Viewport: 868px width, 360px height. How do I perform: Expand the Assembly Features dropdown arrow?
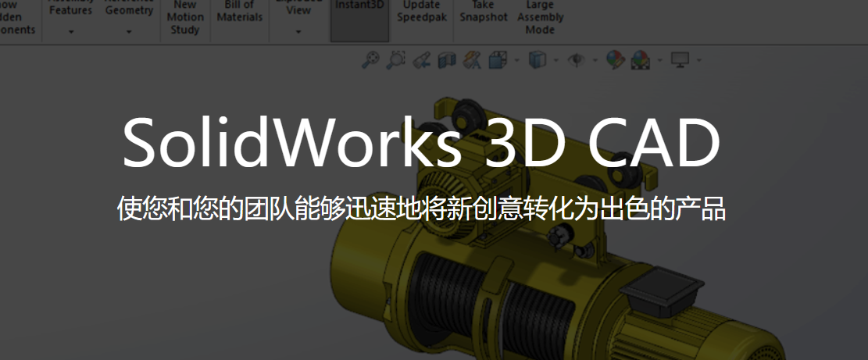tap(71, 32)
